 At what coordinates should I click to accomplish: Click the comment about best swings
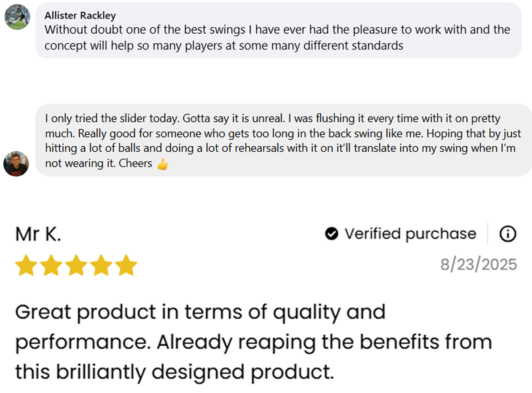(x=277, y=37)
